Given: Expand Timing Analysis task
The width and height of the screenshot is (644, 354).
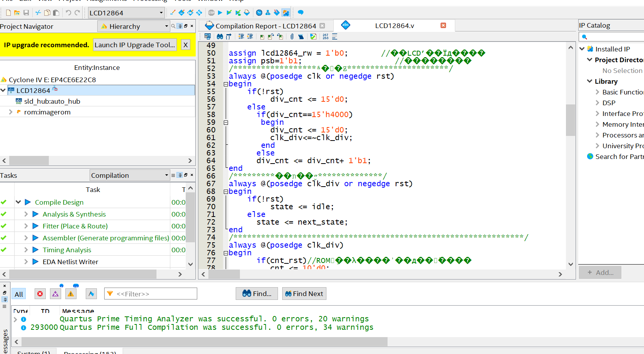Looking at the screenshot, I should click(x=26, y=250).
